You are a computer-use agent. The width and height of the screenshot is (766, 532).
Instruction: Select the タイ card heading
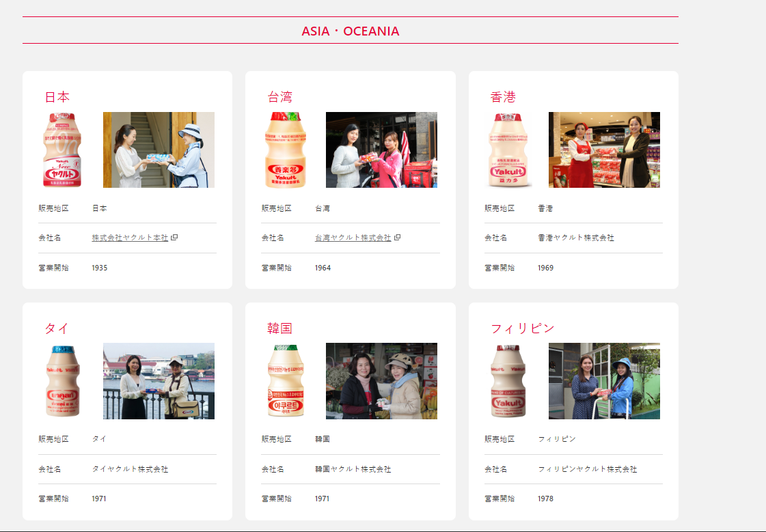(57, 328)
